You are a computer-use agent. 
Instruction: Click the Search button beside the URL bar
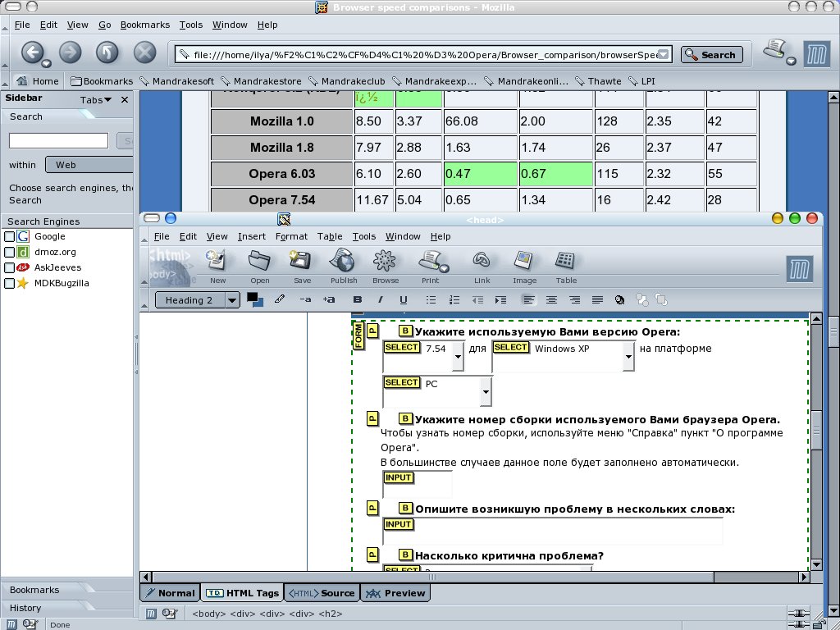coord(711,55)
